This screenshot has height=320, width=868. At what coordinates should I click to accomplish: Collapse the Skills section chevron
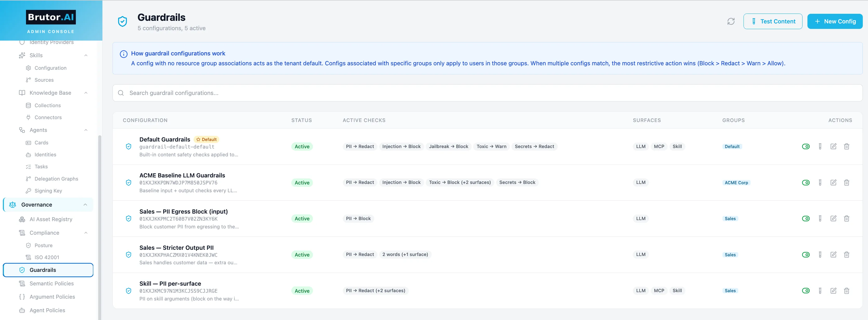86,55
